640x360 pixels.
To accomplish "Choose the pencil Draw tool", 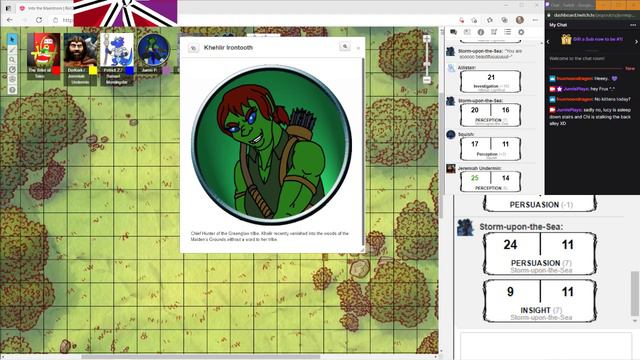I will (x=12, y=50).
